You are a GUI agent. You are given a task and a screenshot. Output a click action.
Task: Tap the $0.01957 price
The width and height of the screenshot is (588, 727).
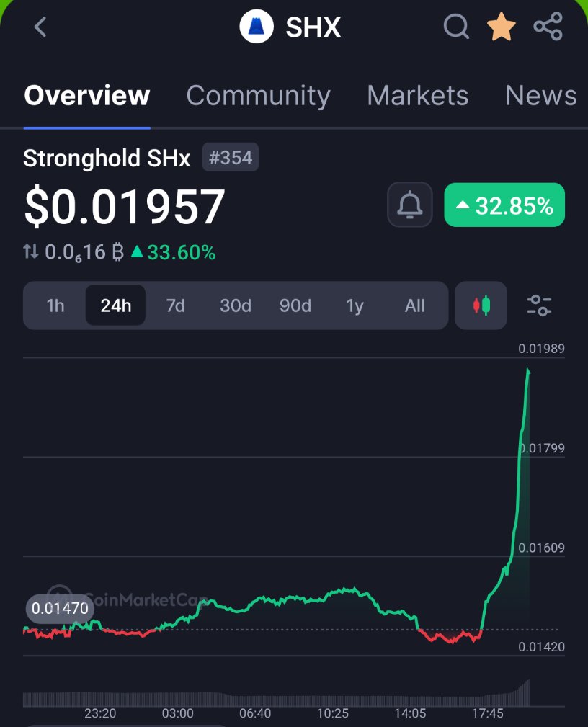tap(124, 206)
